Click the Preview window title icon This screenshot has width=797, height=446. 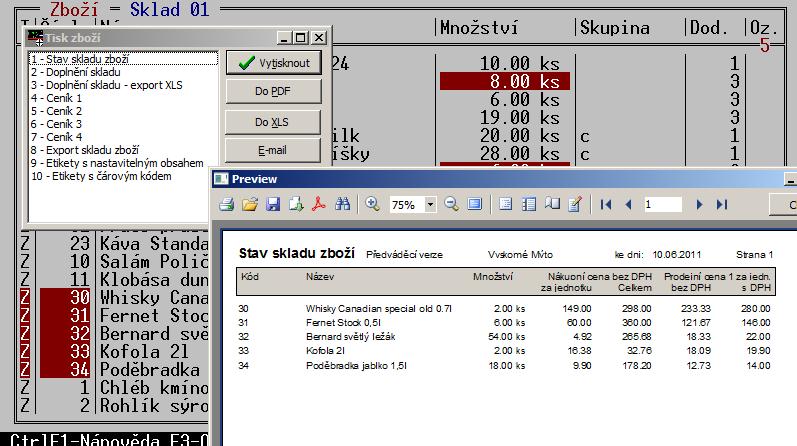tap(221, 179)
